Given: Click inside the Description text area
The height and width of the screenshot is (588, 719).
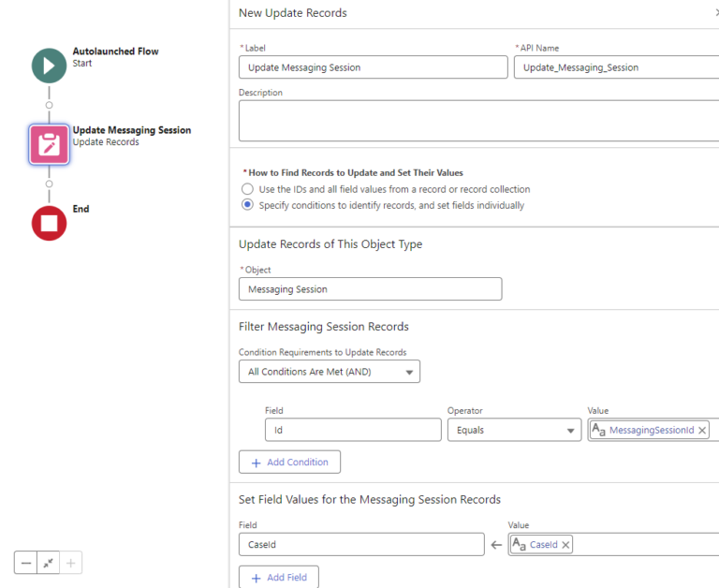Looking at the screenshot, I should tap(478, 121).
